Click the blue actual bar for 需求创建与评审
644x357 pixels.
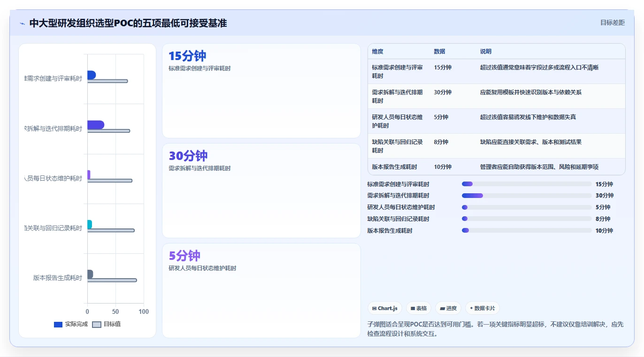point(92,75)
